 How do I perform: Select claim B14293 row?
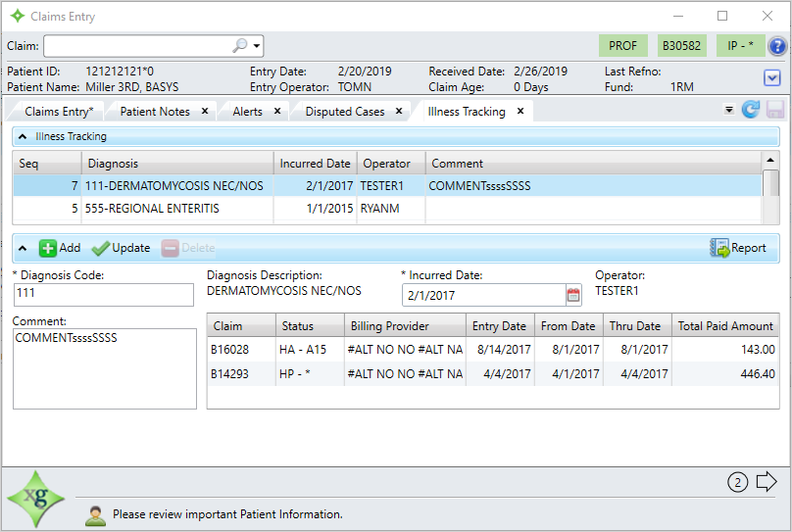coord(492,374)
